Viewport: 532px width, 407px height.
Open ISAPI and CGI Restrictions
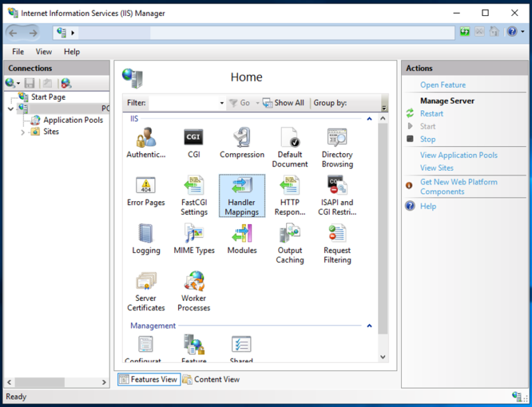pos(337,196)
